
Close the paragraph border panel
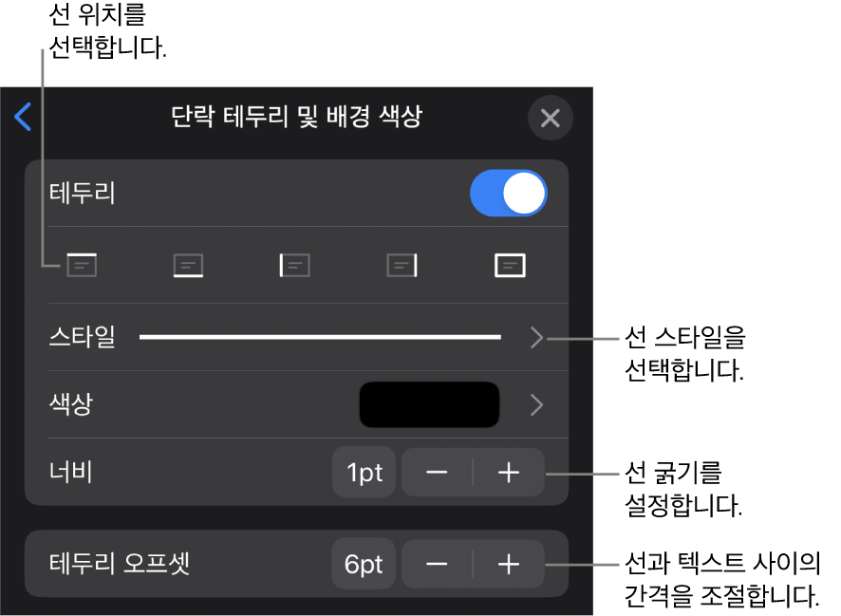551,118
